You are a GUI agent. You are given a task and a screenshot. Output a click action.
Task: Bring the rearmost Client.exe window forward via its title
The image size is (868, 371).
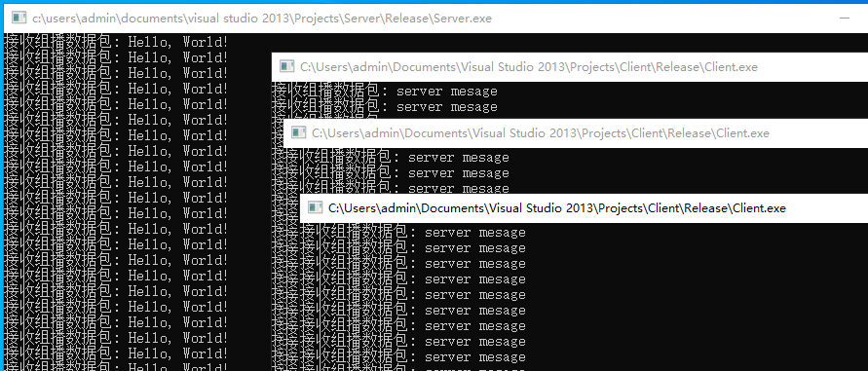pos(529,67)
